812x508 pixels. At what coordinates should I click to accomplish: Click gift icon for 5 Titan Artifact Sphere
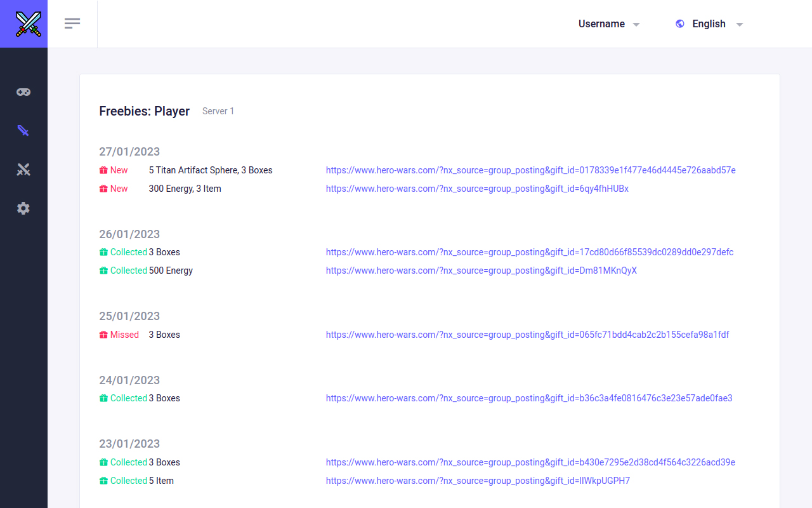pos(103,170)
